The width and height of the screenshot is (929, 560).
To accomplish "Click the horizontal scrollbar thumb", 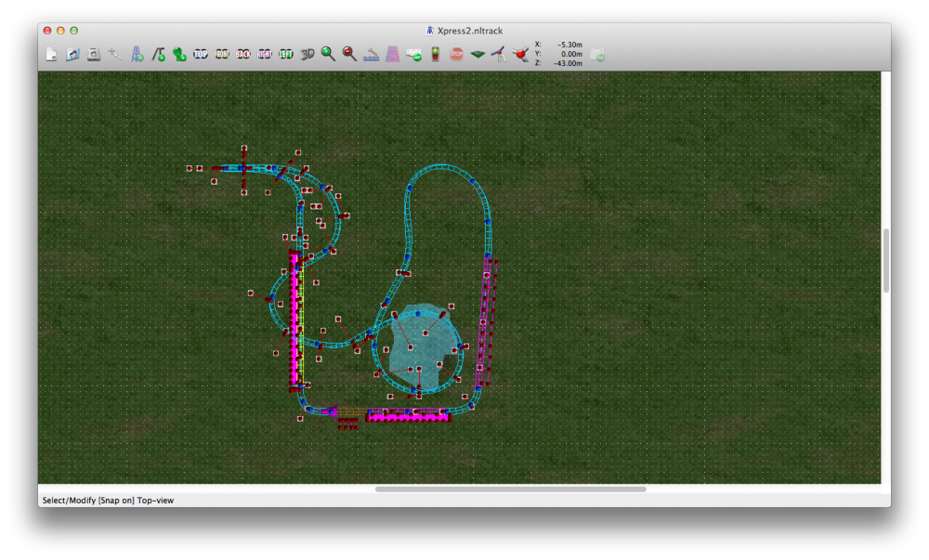I will (510, 488).
